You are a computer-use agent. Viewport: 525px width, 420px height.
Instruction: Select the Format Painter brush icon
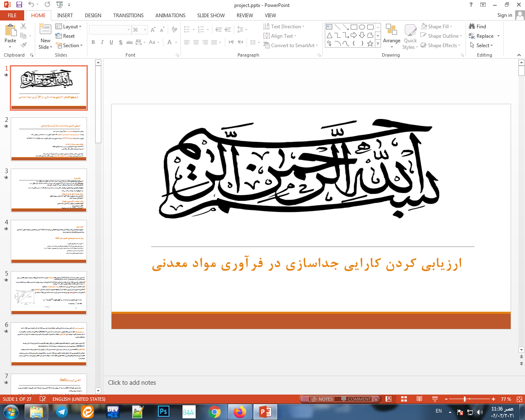[x=23, y=45]
